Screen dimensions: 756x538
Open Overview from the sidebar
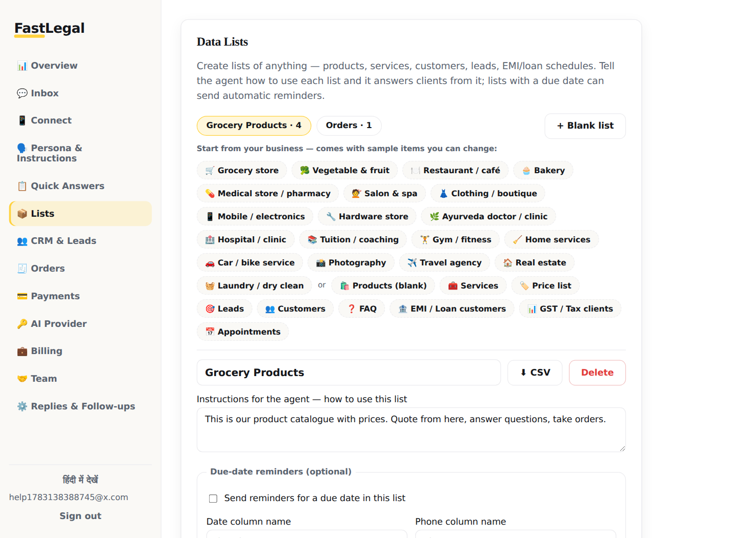(x=80, y=66)
